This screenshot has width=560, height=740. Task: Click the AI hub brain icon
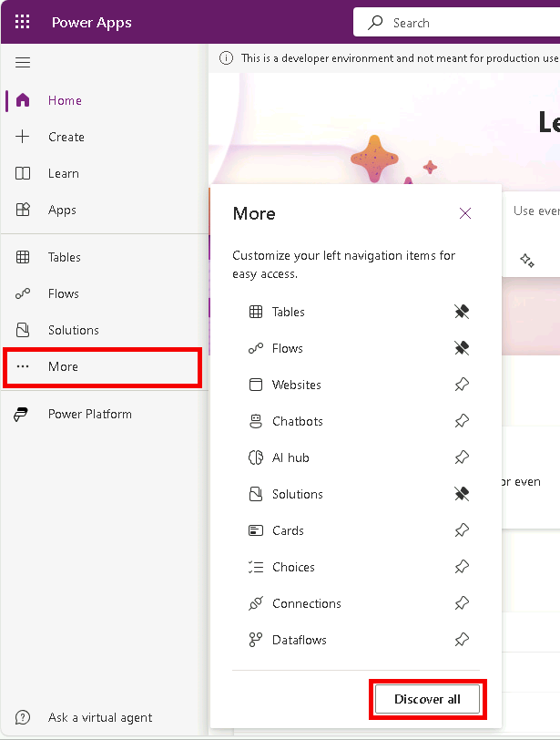tap(256, 457)
